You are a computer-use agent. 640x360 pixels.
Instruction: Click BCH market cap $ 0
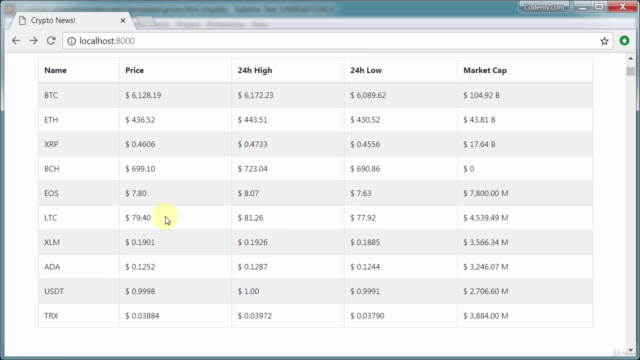pos(469,169)
